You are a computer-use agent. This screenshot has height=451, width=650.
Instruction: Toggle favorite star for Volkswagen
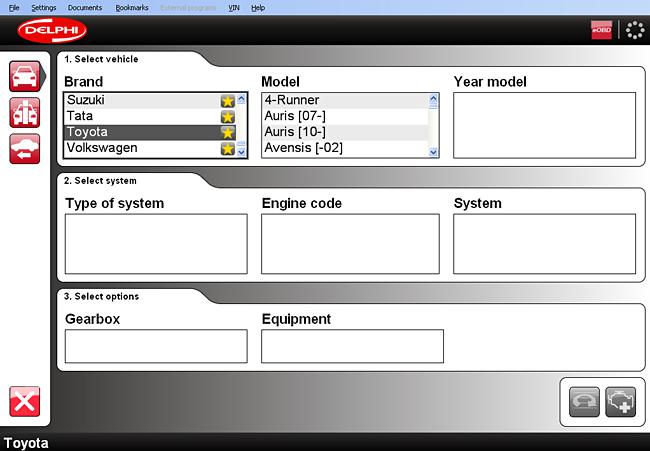tap(228, 148)
